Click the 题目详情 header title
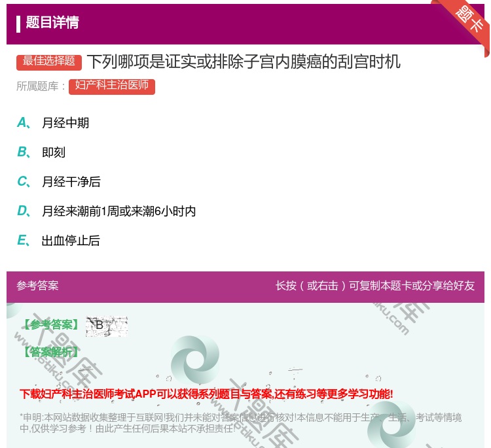This screenshot has width=491, height=448. point(52,22)
